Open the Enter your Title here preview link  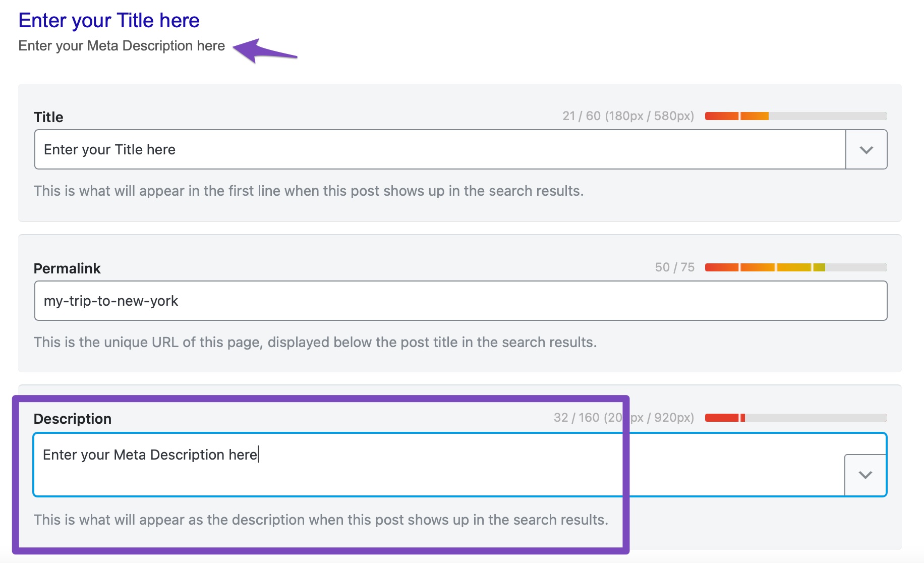109,21
